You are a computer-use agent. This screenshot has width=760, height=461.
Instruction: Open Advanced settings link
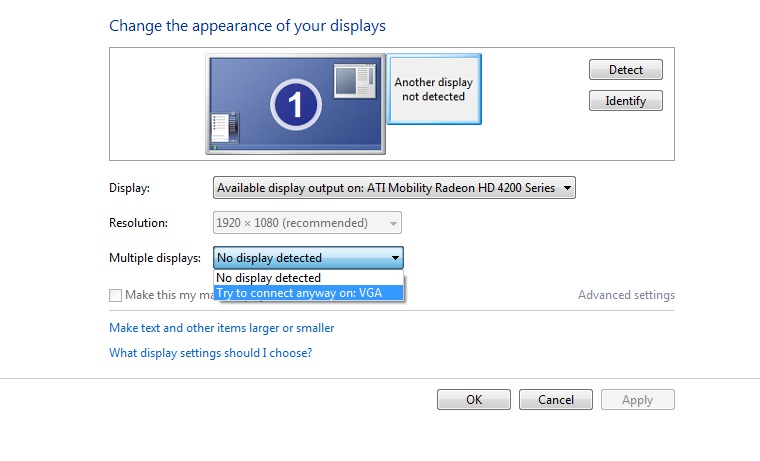click(626, 295)
